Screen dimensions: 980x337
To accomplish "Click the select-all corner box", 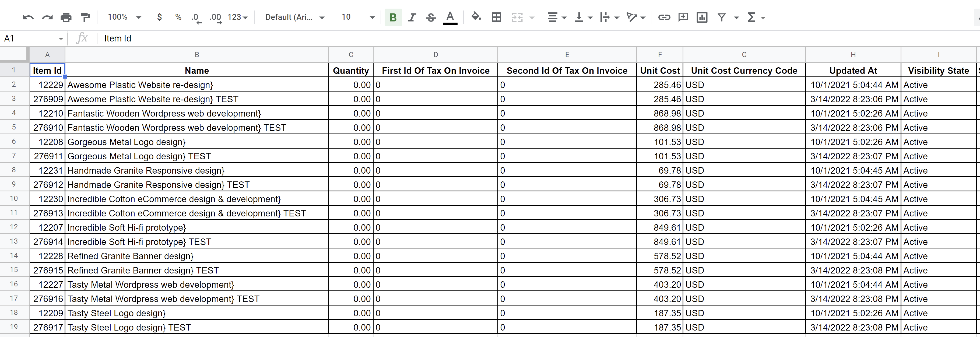I will (14, 54).
